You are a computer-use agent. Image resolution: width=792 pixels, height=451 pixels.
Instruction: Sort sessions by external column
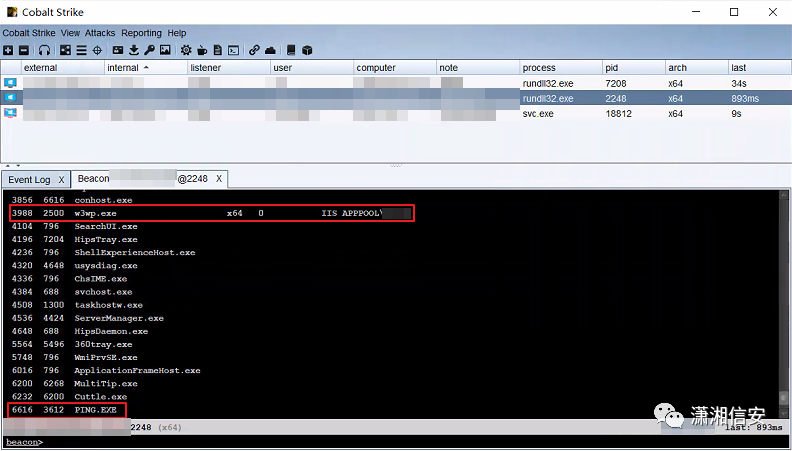point(62,68)
